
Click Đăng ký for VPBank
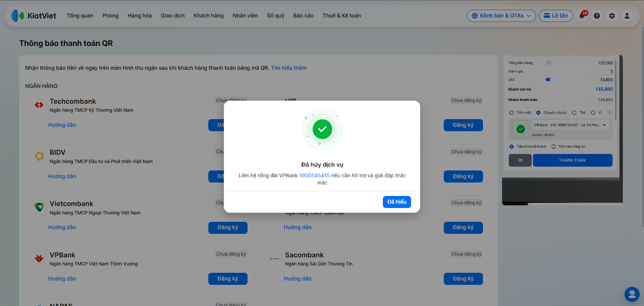(x=228, y=279)
